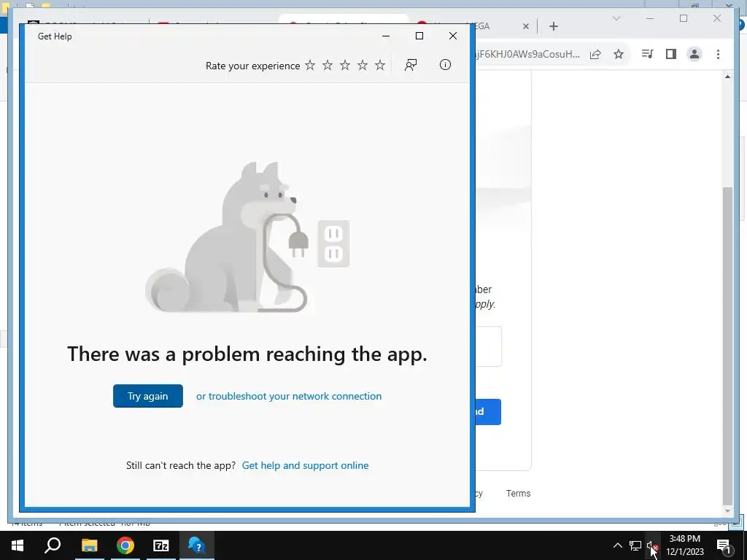Maximize the Get Help window
This screenshot has height=560, width=747.
click(x=419, y=36)
